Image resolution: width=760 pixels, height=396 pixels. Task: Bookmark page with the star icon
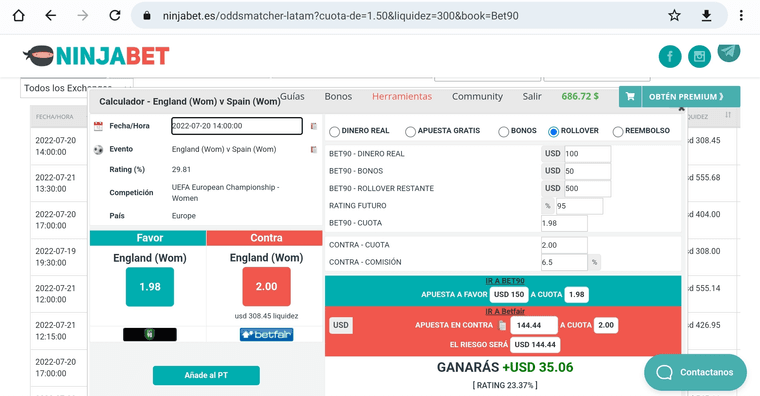pyautogui.click(x=674, y=16)
